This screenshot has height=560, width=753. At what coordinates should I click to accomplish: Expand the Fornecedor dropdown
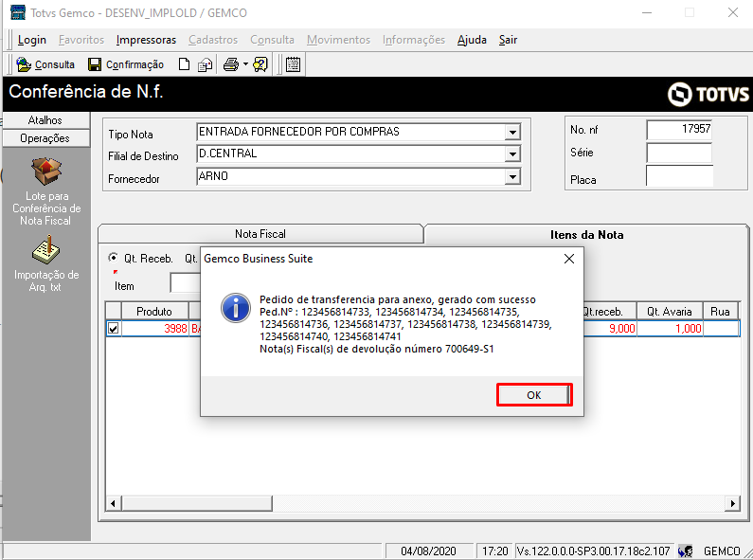click(x=512, y=177)
